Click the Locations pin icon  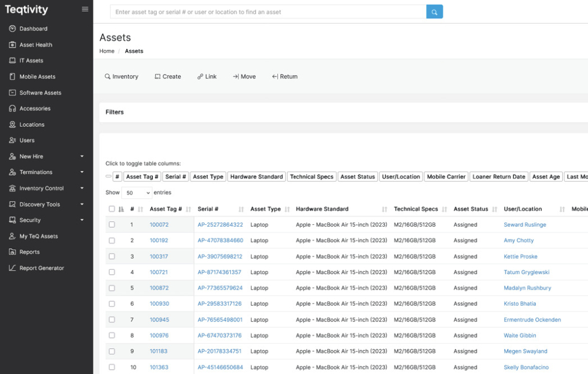pyautogui.click(x=13, y=124)
